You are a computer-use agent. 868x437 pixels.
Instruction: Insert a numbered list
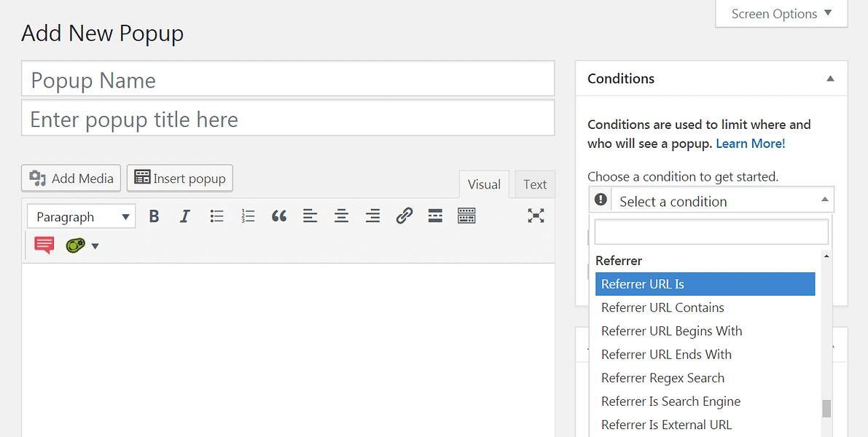(248, 216)
